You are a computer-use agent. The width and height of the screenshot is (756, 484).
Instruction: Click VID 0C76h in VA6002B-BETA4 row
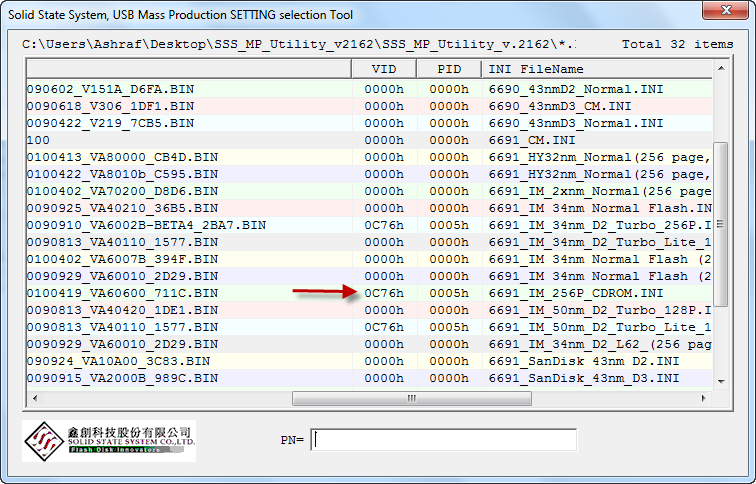coord(384,225)
